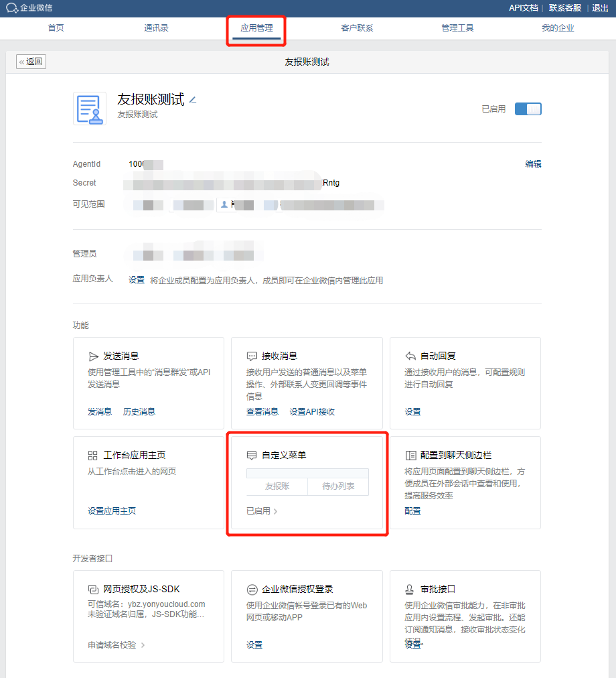Open the API文档 link
Image resolution: width=616 pixels, height=678 pixels.
tap(524, 8)
